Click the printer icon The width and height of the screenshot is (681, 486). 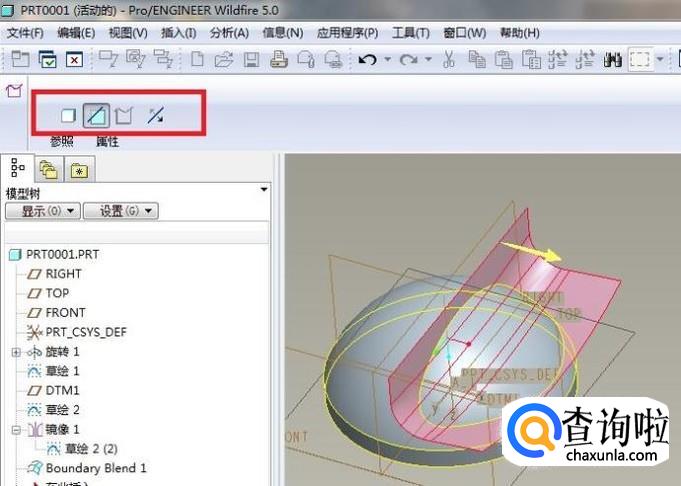click(x=278, y=59)
